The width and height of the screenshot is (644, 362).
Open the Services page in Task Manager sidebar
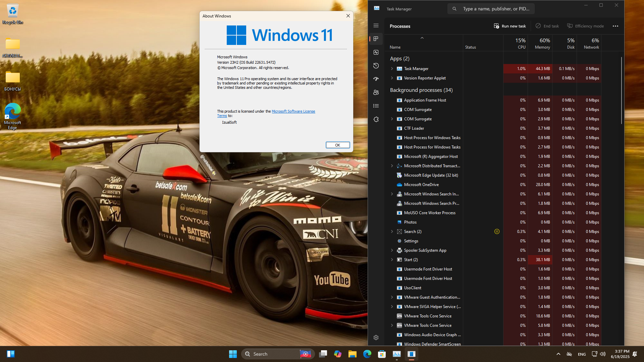[x=376, y=119]
